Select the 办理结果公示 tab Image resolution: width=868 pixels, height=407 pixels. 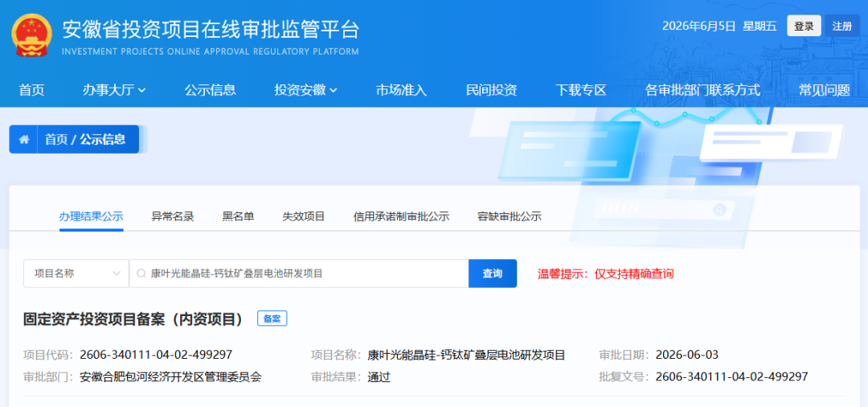click(92, 216)
